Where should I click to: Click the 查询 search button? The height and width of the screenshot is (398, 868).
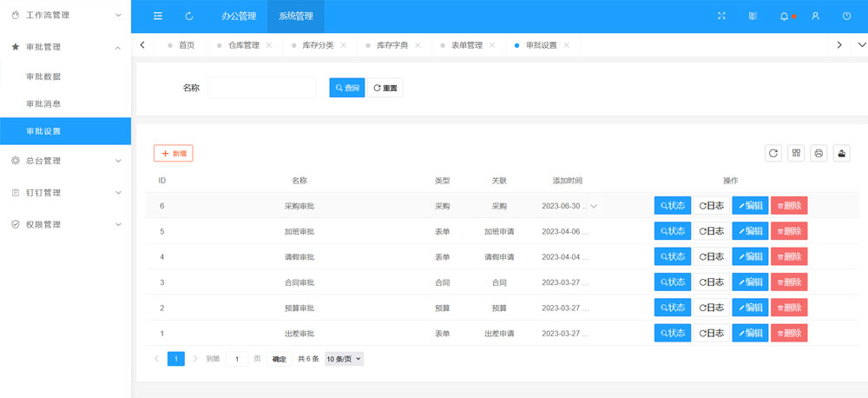[x=347, y=88]
